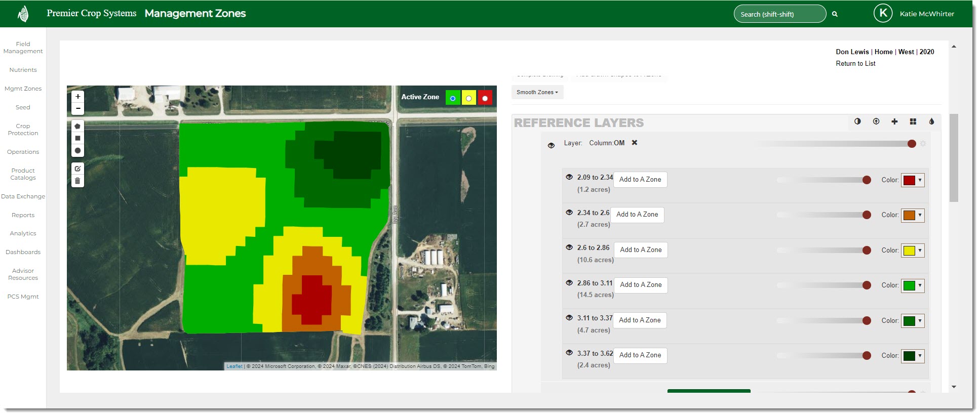Click Add to A Zone for 2.86 to 3.11

tap(641, 285)
